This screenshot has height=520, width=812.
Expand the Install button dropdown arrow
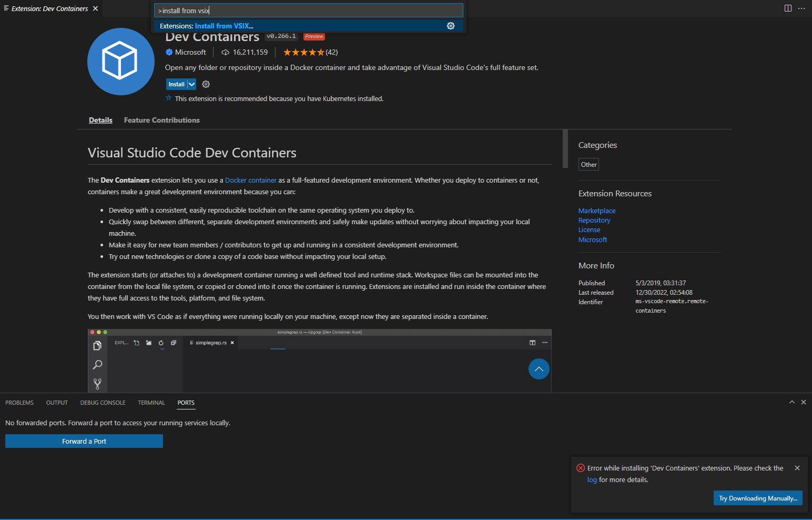click(191, 84)
